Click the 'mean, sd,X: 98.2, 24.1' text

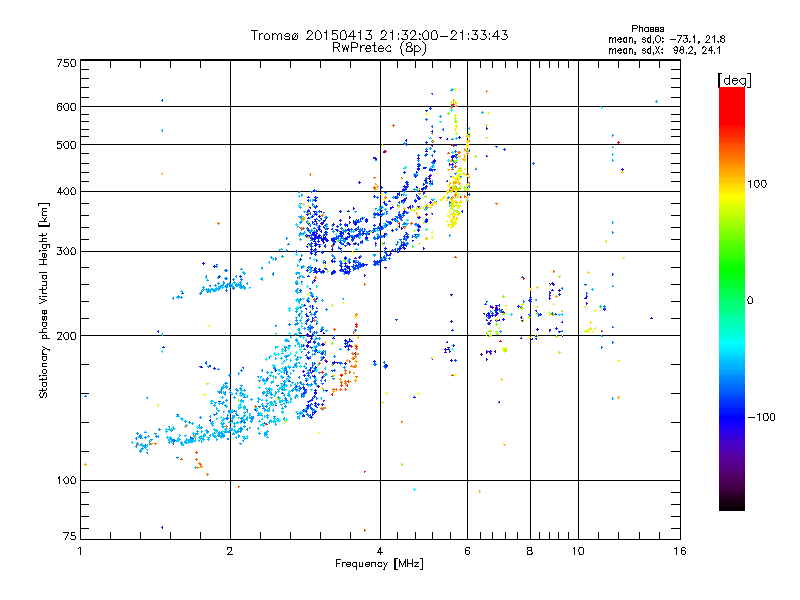pos(664,50)
